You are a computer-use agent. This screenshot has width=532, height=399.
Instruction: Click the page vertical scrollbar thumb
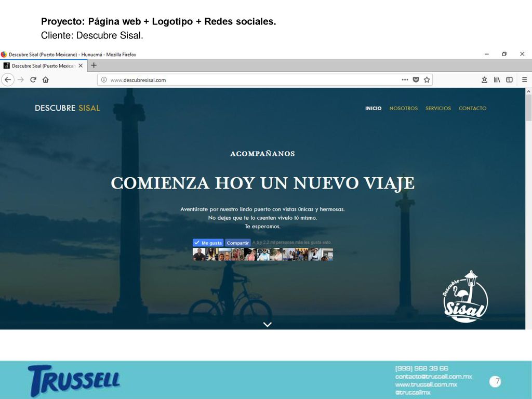[528, 108]
